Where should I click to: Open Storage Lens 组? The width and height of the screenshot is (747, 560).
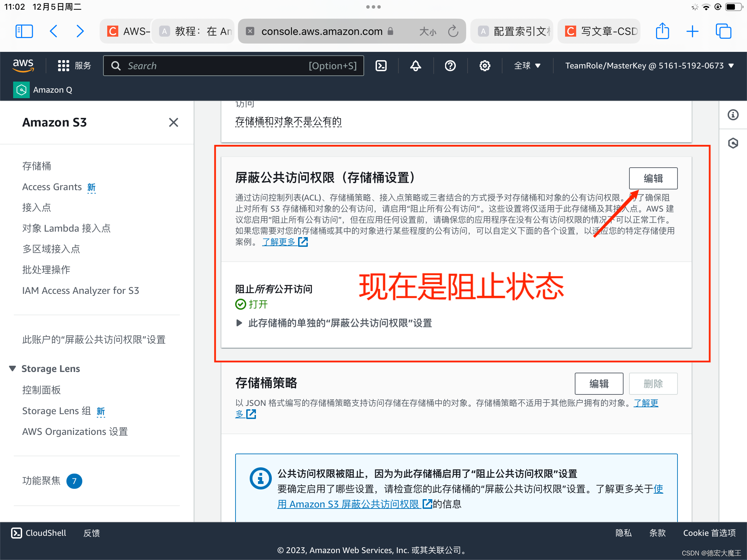(56, 411)
